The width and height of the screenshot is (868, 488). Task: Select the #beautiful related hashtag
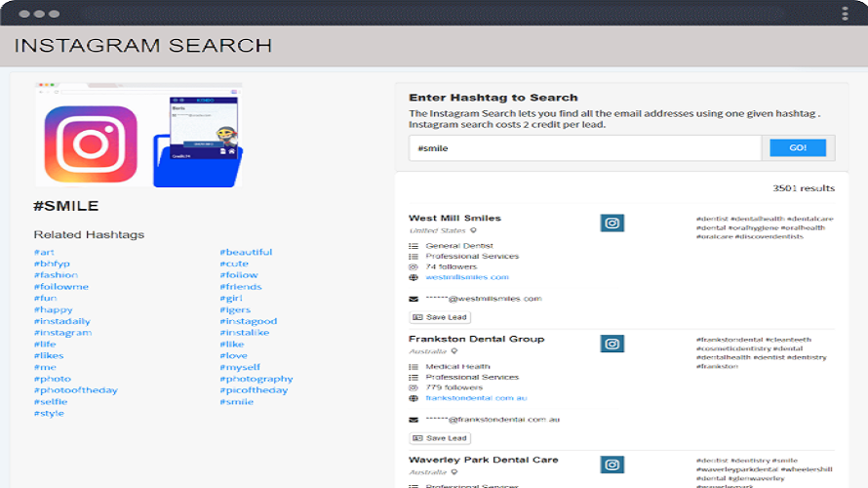coord(246,252)
